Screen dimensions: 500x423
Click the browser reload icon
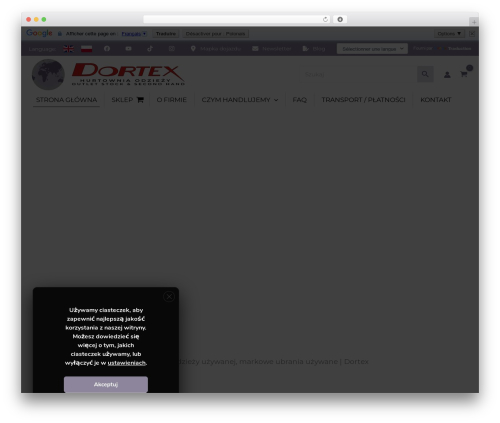(x=325, y=19)
